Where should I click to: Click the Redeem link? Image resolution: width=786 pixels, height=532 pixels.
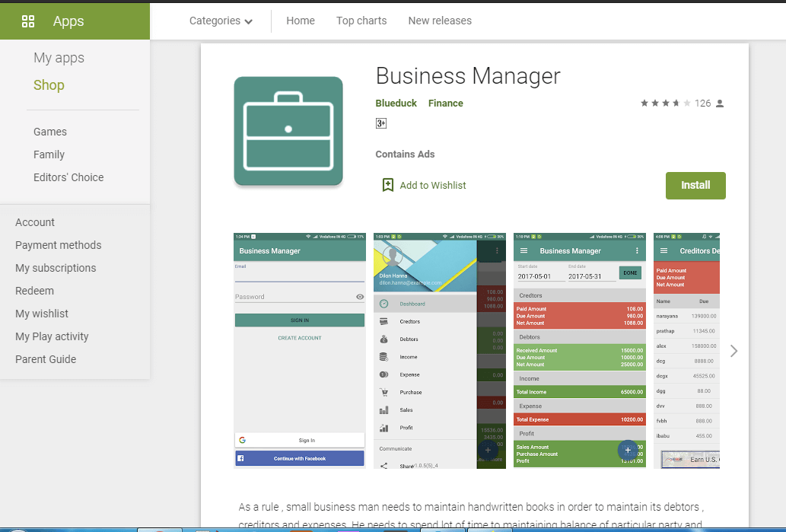click(34, 291)
